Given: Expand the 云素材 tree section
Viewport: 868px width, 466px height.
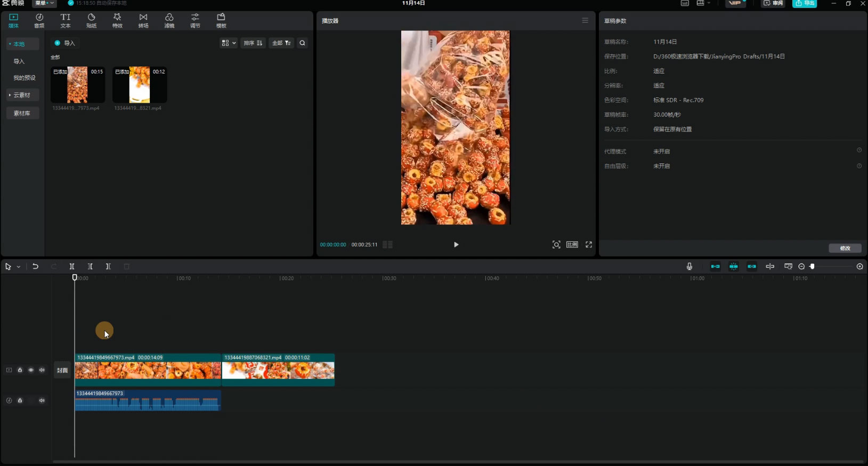Looking at the screenshot, I should tap(22, 95).
